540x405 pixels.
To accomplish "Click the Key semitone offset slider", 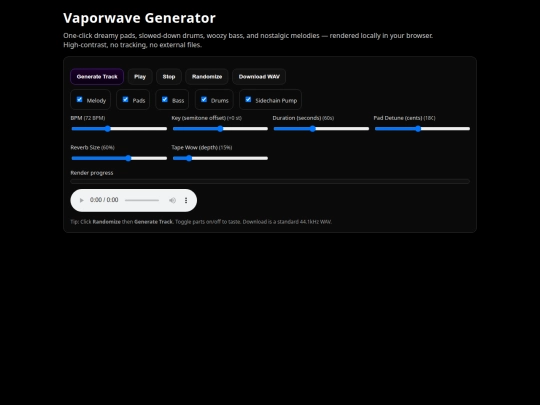I will tap(220, 129).
